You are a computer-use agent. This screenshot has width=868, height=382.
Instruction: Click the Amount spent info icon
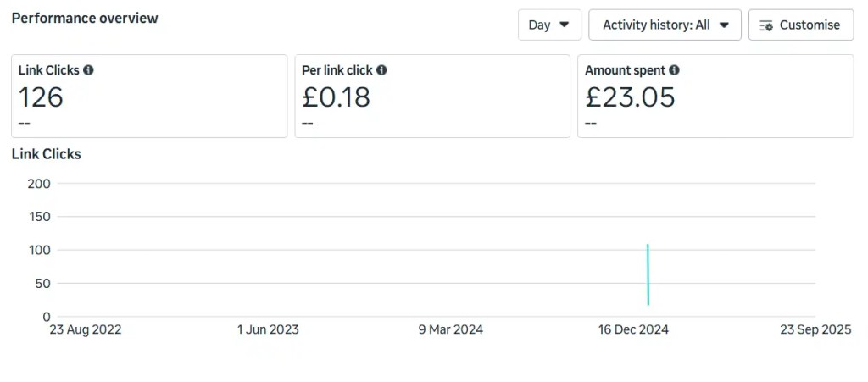[x=674, y=70]
